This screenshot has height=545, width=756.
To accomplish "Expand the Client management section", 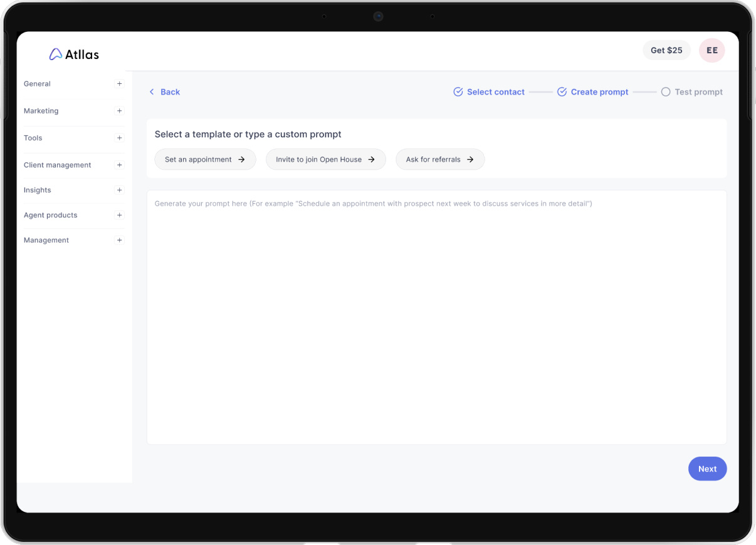I will (x=119, y=165).
